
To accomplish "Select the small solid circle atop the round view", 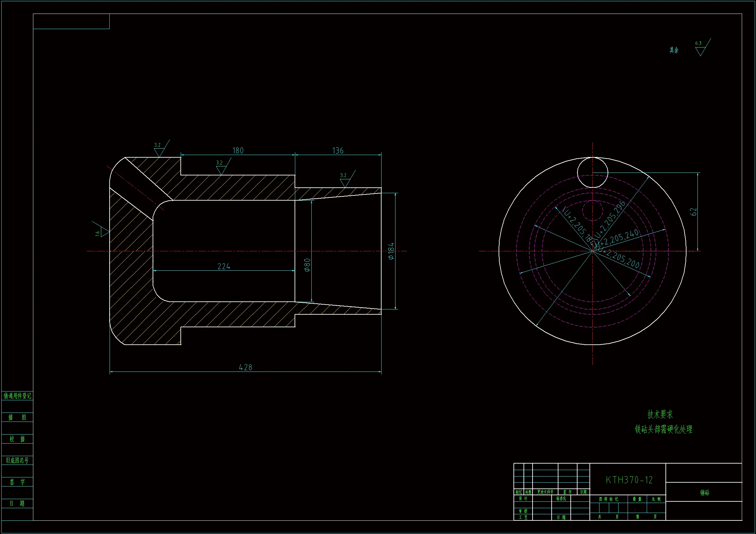I will click(592, 173).
